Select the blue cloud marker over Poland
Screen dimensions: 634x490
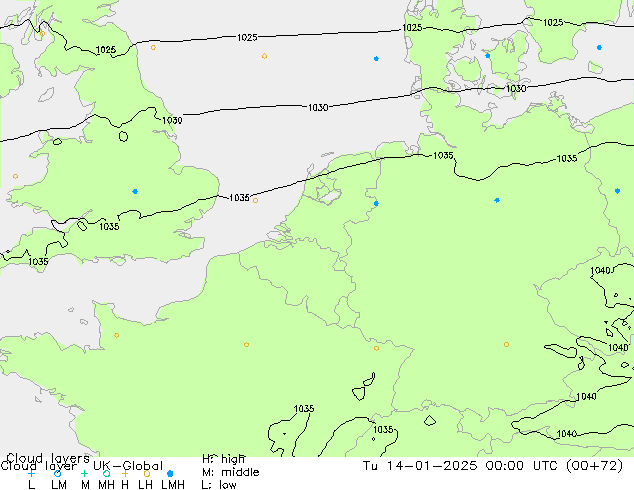coord(617,191)
